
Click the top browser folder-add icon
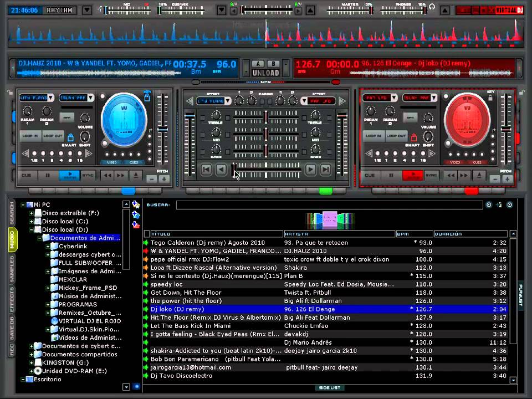click(x=136, y=204)
